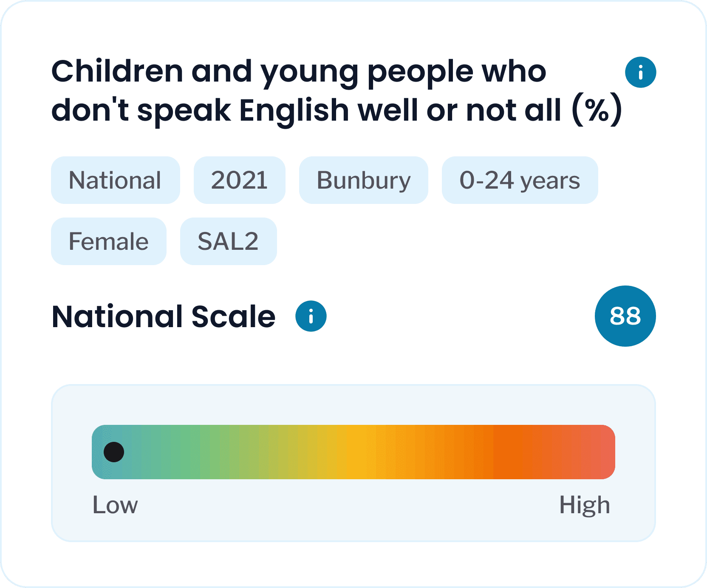Select the Bunbury location chip
Image resolution: width=707 pixels, height=588 pixels.
tap(363, 180)
